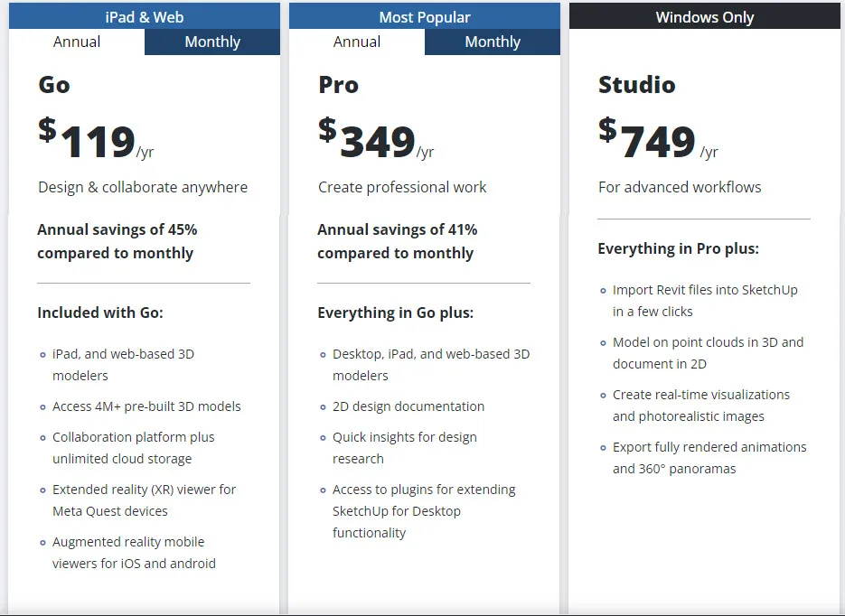Image resolution: width=845 pixels, height=616 pixels.
Task: Select the Pro plan title
Action: click(337, 85)
